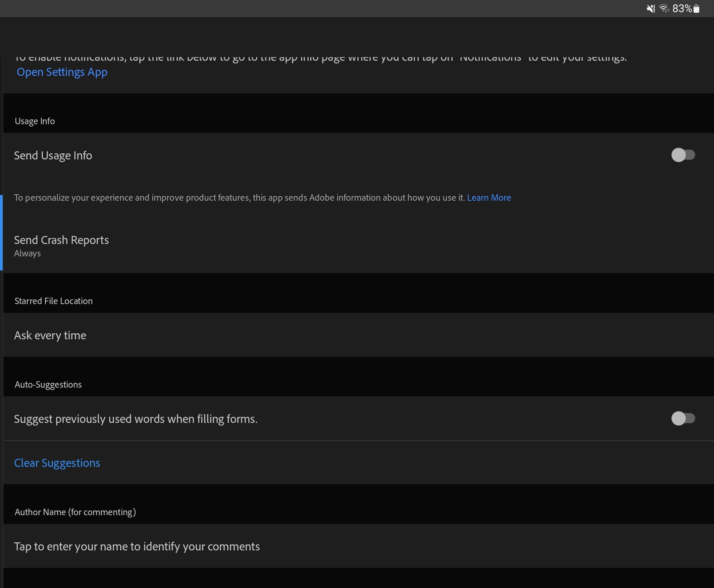Tap Clear Suggestions link

coord(57,463)
